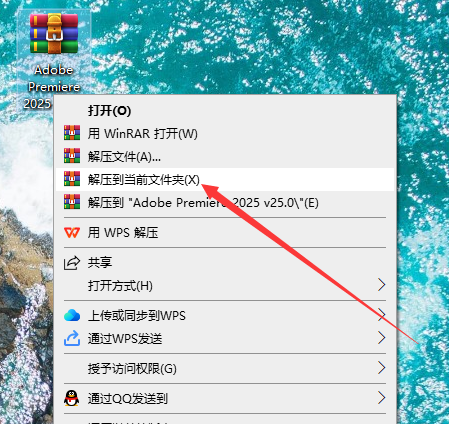The image size is (449, 424).
Task: Choose 共享 from the context menu
Action: 225,263
